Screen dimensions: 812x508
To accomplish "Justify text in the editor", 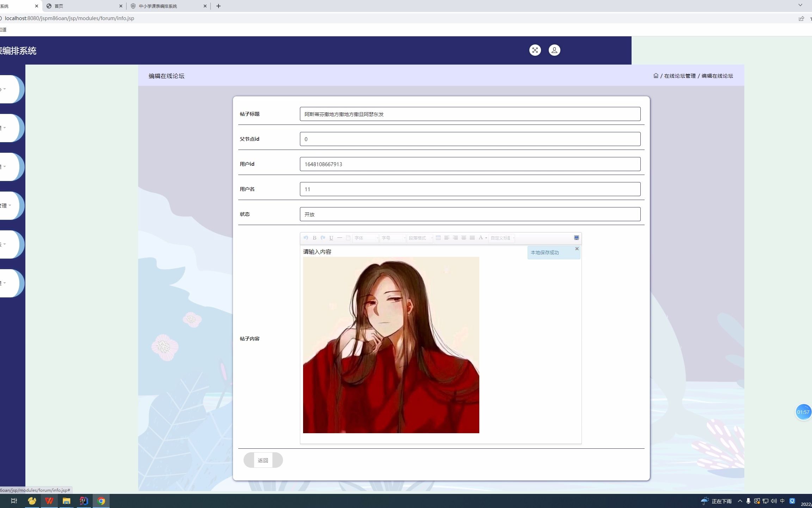I will pos(472,238).
